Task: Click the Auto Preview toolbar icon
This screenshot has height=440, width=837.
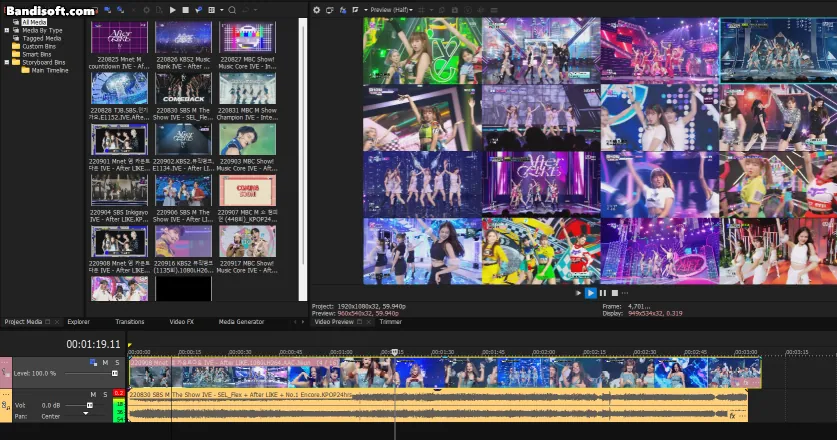Action: coord(198,10)
